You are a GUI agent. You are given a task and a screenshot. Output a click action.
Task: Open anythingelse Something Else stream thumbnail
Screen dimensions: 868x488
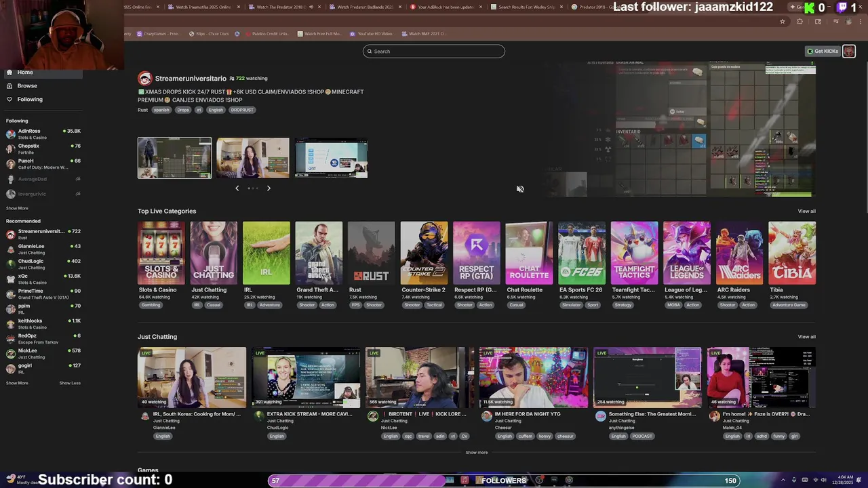tap(648, 378)
